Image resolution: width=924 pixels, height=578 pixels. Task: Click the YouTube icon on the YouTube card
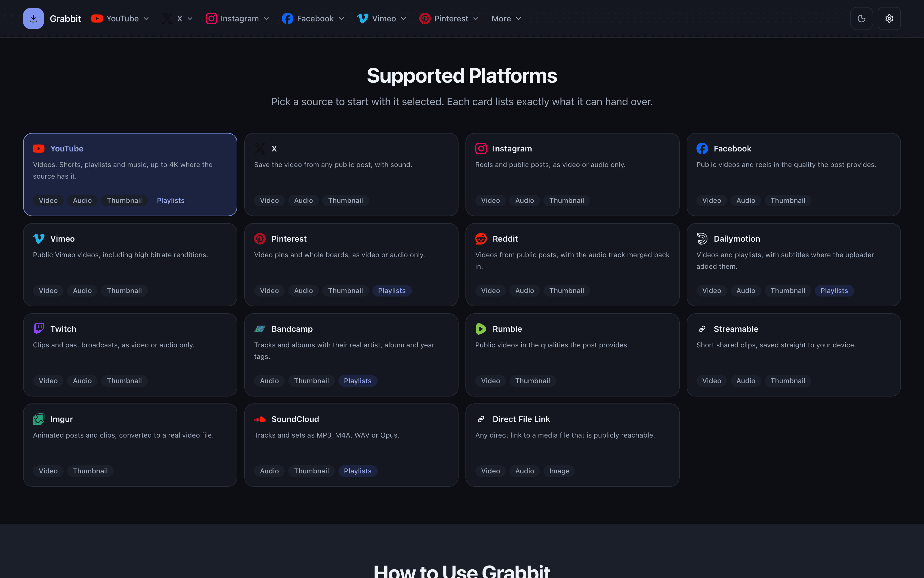click(39, 149)
